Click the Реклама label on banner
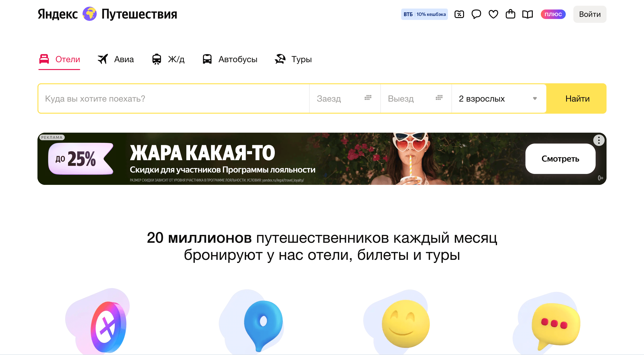 [52, 137]
